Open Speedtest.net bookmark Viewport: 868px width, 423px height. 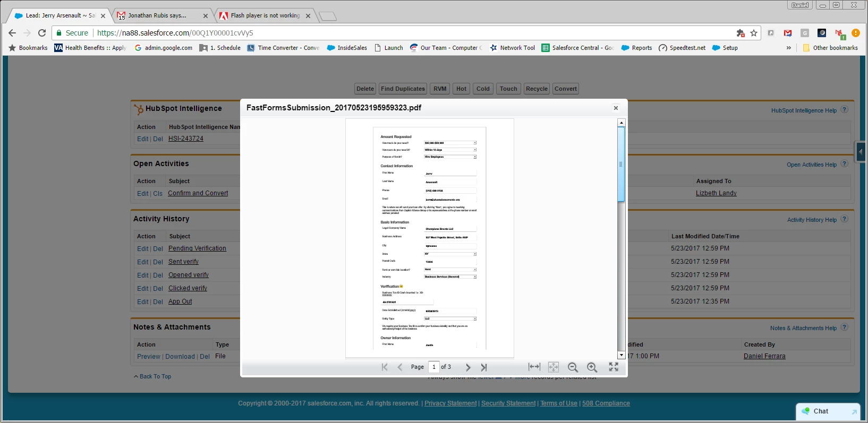pyautogui.click(x=682, y=48)
